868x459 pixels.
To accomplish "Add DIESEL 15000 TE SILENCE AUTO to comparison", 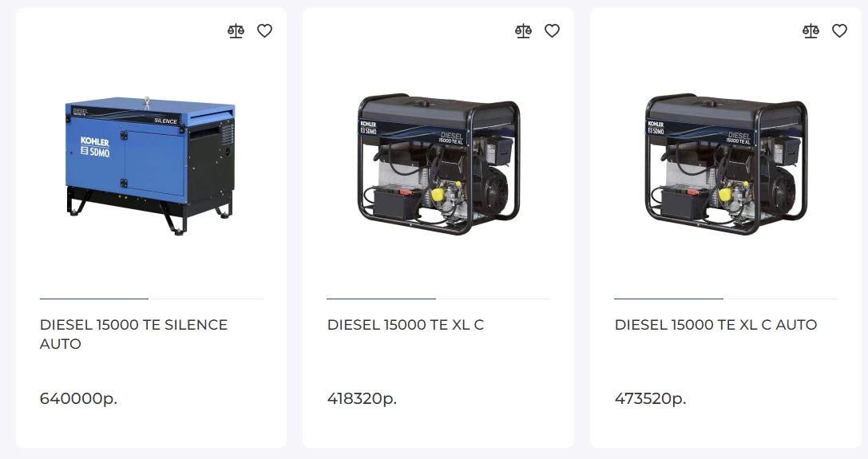I will point(236,31).
